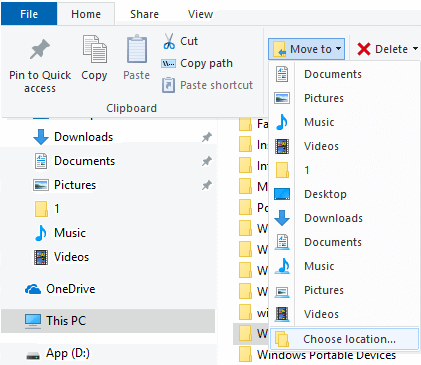The height and width of the screenshot is (365, 421).
Task: Click the Copy icon in Clipboard group
Action: tap(95, 49)
